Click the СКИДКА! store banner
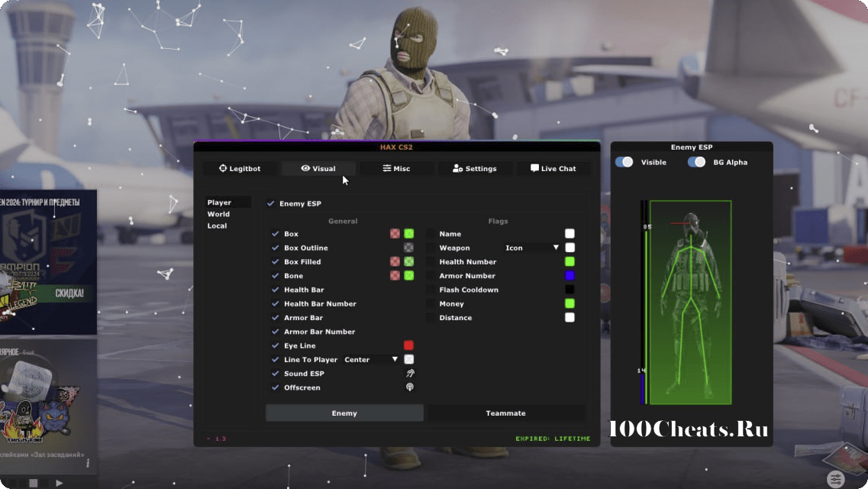The width and height of the screenshot is (868, 489). point(48,262)
